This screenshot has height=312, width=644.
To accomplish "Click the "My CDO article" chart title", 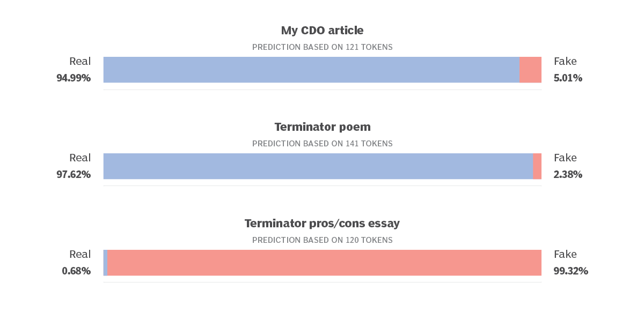I will 322,31.
